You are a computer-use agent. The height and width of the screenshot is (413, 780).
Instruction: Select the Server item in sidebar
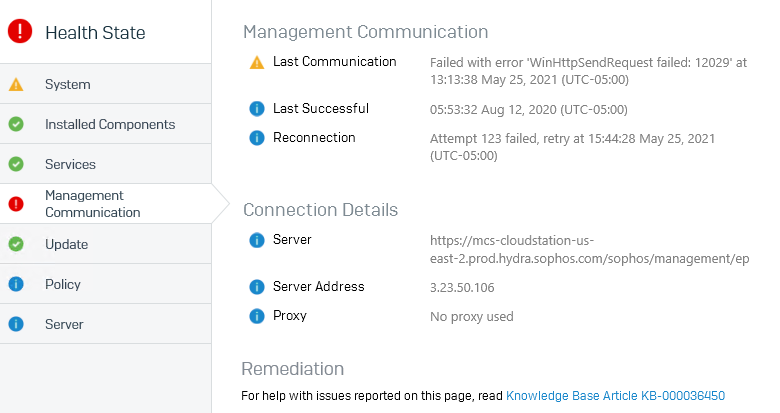105,324
